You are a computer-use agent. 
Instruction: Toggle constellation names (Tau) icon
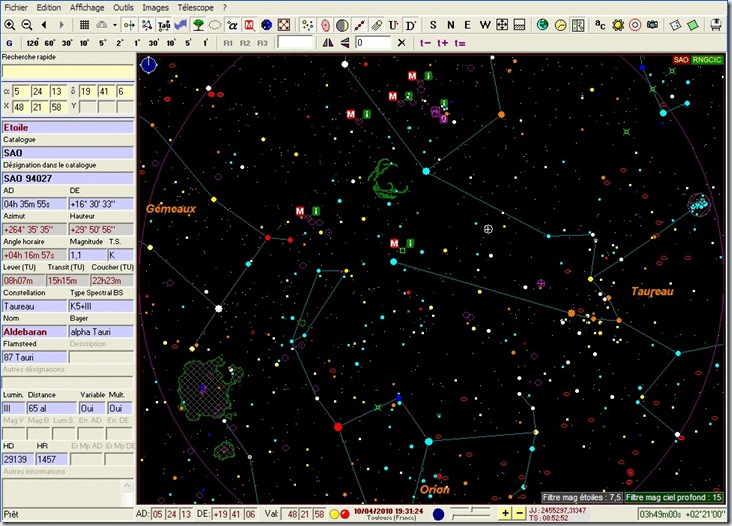coord(164,25)
